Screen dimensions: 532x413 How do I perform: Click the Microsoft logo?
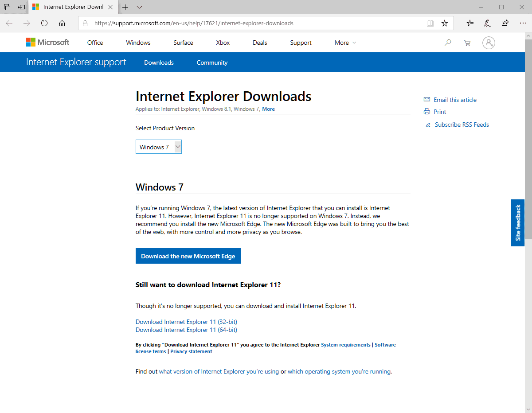click(48, 43)
